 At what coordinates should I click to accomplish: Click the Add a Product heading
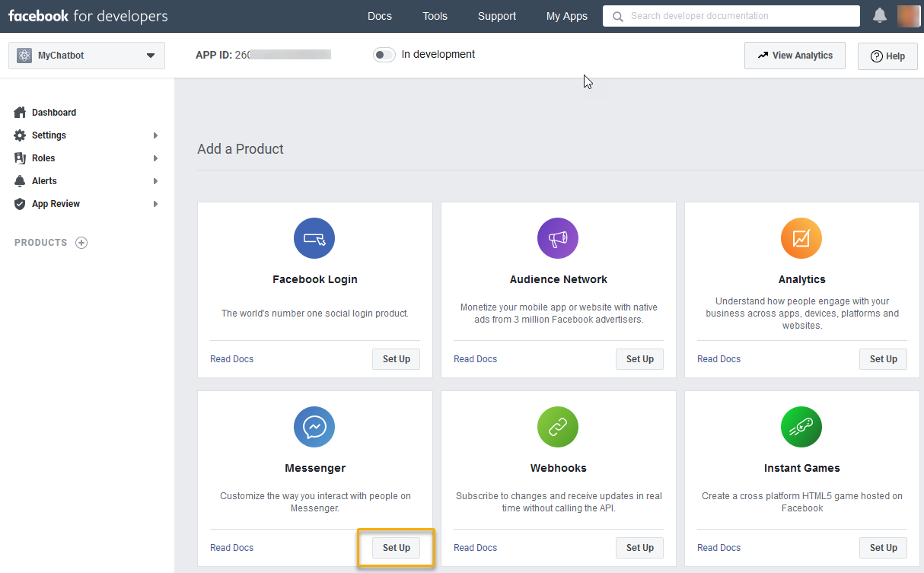click(241, 149)
